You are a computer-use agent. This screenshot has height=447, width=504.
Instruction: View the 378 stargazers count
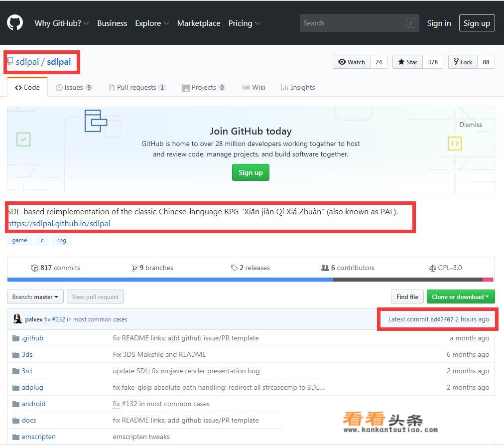tap(433, 62)
